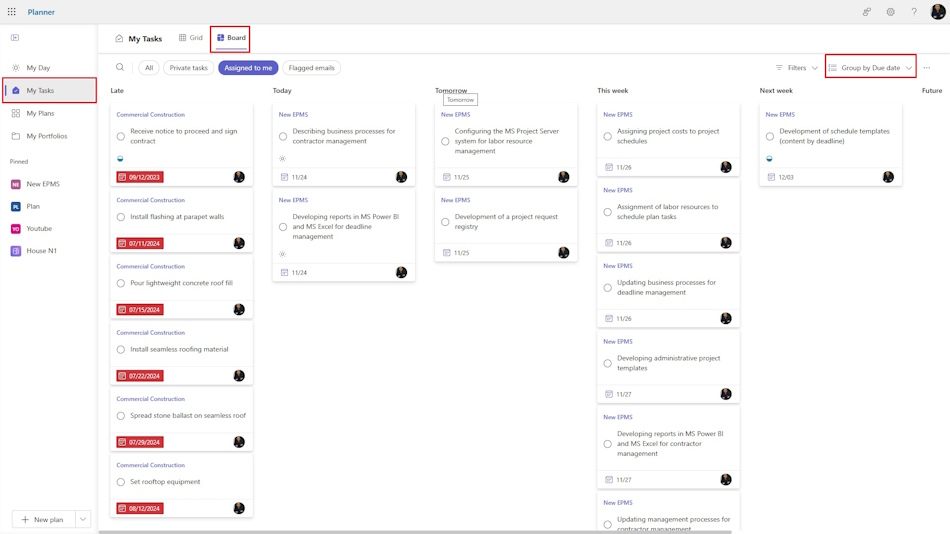
Task: Switch to the Grid view tab
Action: click(x=191, y=38)
